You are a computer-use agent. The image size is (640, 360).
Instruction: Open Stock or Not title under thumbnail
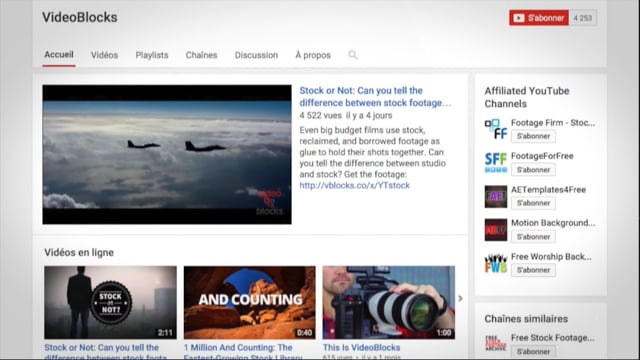coord(105,352)
